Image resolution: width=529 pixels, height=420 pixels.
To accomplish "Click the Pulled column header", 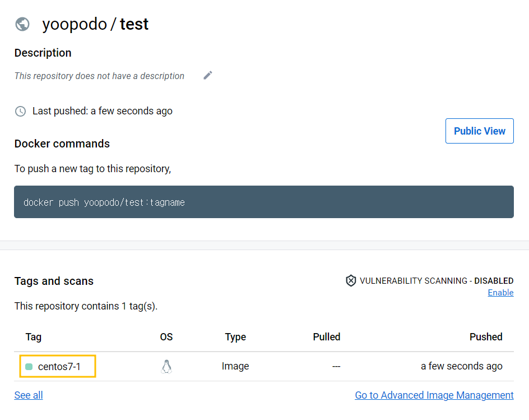I will pyautogui.click(x=327, y=337).
